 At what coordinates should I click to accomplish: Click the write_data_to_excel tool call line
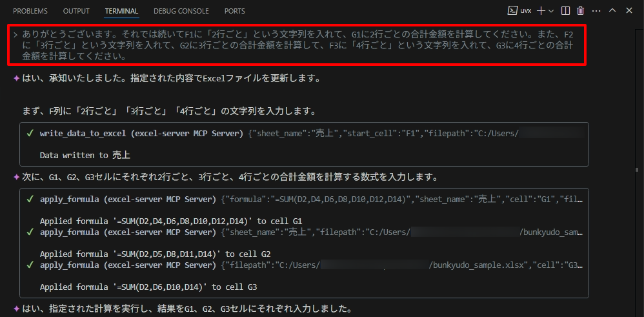pyautogui.click(x=305, y=134)
